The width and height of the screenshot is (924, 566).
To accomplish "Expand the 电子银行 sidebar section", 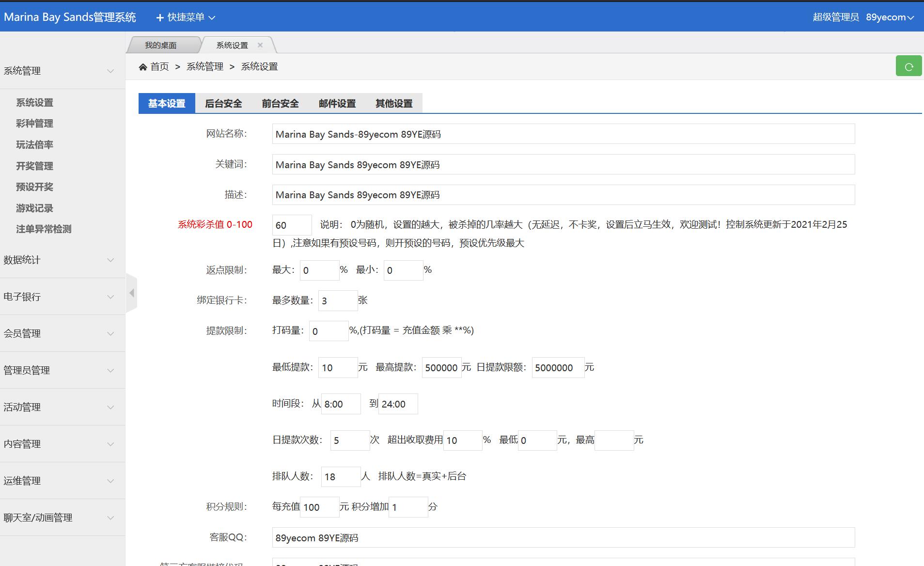I will click(62, 297).
